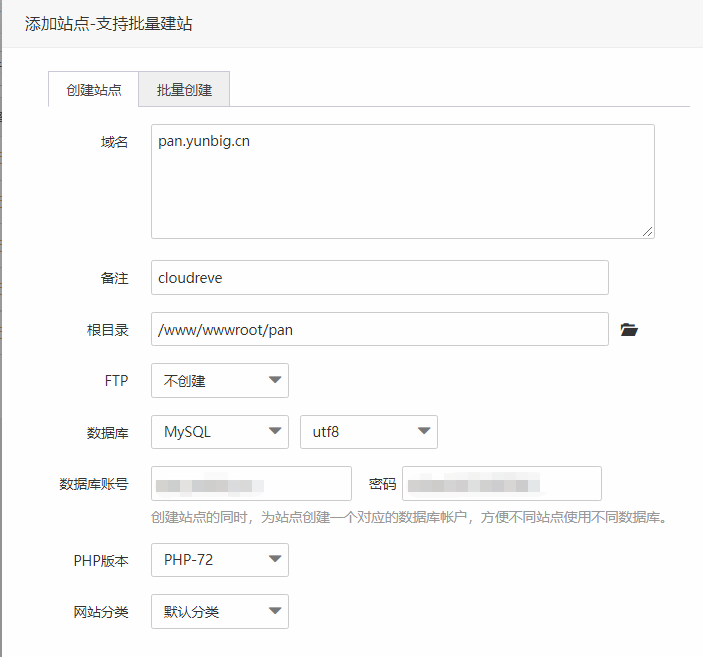
Task: Switch to the 创建站点 tab
Action: click(94, 89)
